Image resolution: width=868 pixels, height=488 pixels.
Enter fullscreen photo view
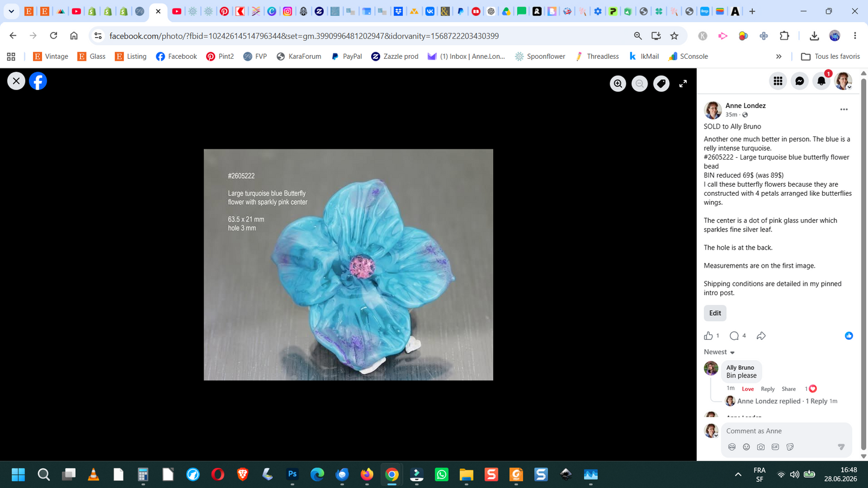point(683,84)
